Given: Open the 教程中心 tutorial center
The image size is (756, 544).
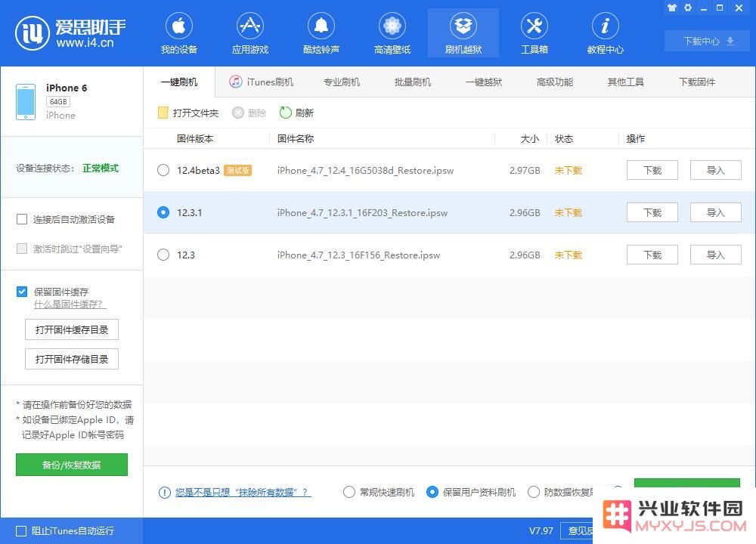Looking at the screenshot, I should tap(605, 33).
